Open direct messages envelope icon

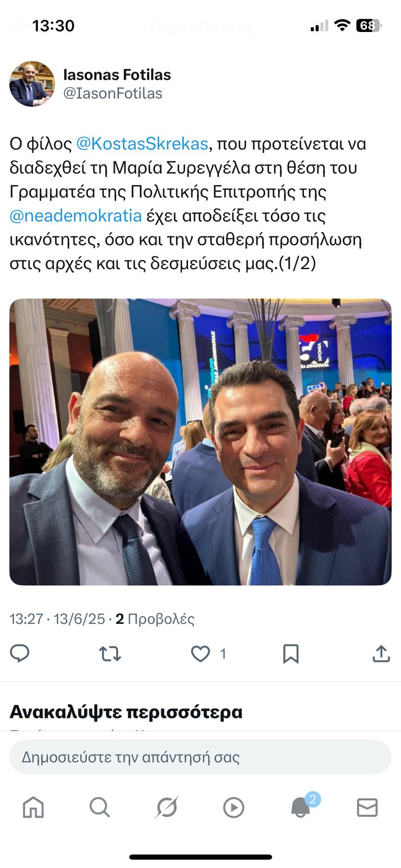click(x=367, y=808)
